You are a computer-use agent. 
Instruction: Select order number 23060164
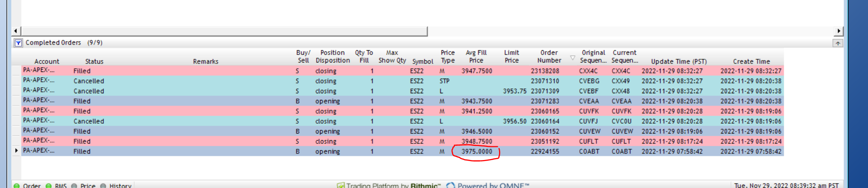point(545,121)
